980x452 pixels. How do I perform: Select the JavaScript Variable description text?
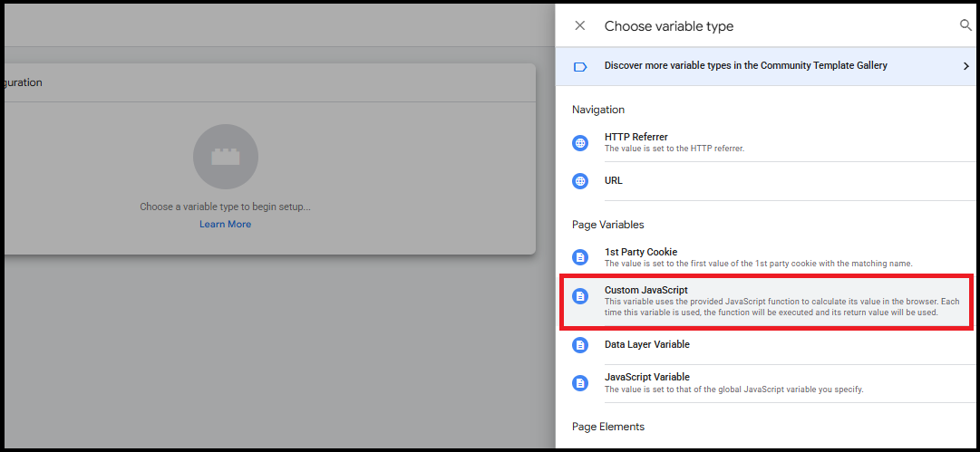tap(733, 389)
